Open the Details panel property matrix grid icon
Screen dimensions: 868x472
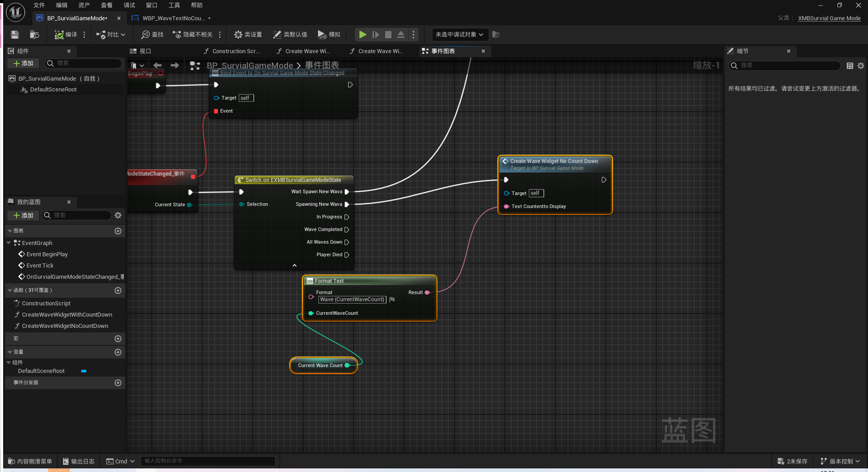coord(850,66)
